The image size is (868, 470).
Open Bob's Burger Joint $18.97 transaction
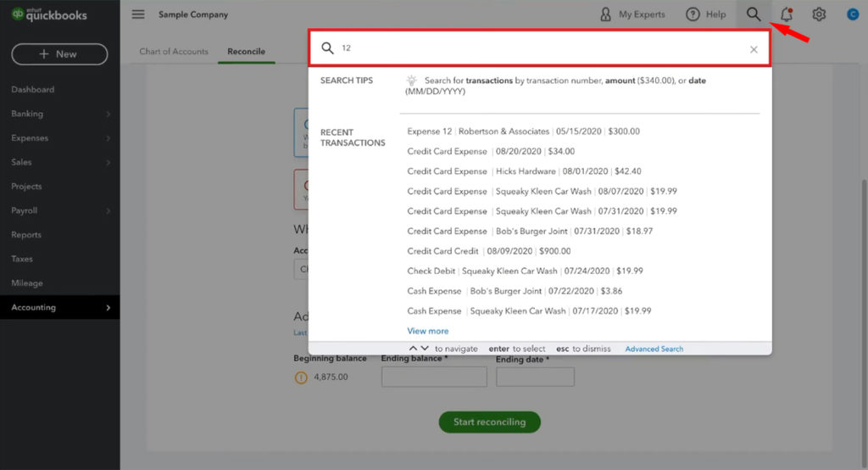click(x=530, y=231)
